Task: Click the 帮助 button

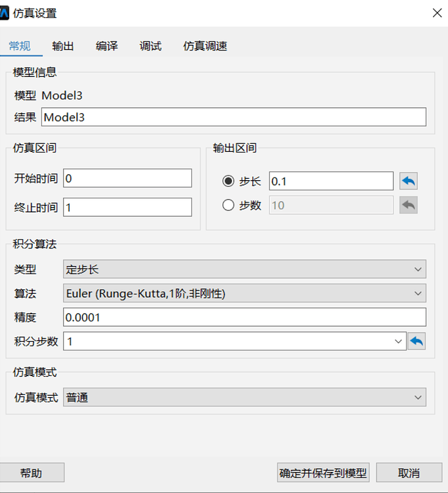Action: [x=32, y=473]
